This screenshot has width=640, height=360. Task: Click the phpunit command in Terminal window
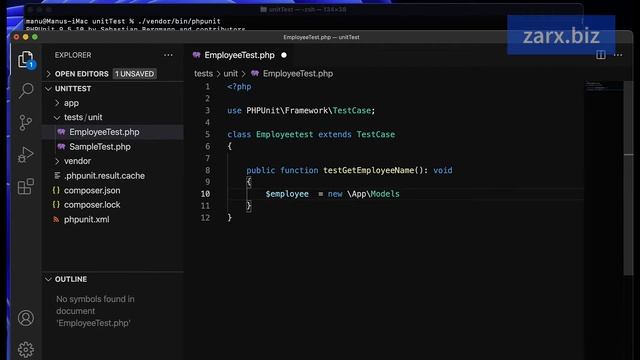[x=179, y=21]
